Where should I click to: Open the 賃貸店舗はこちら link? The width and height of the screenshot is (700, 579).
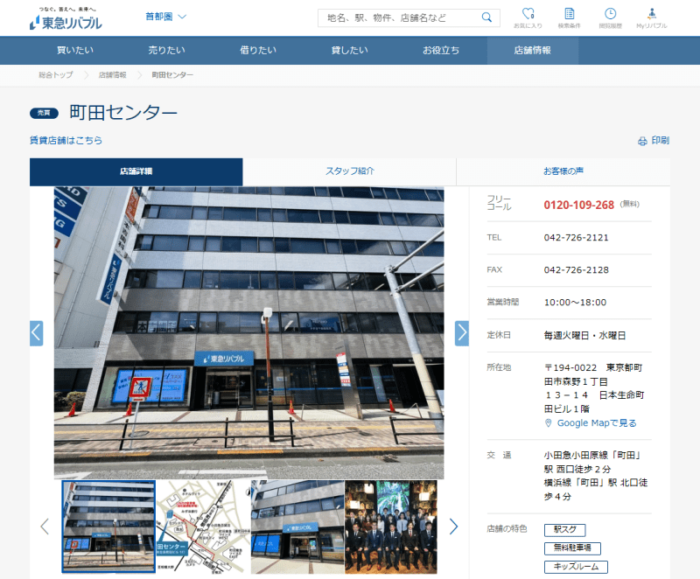point(66,140)
